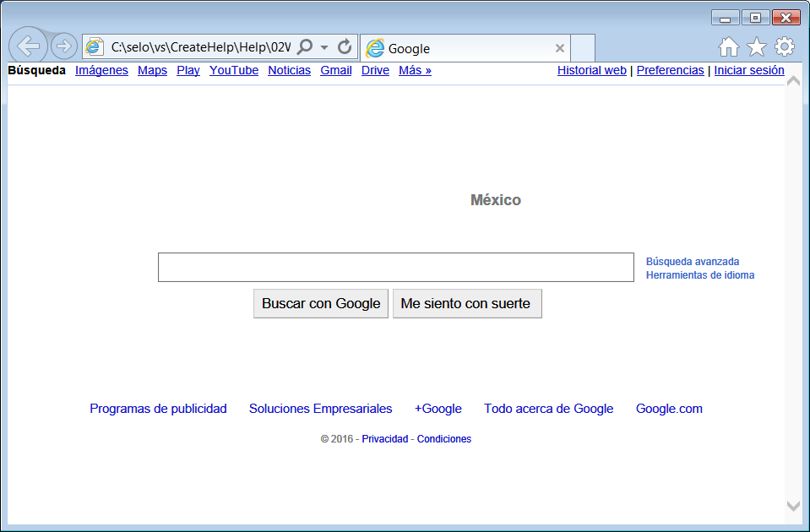Go to Maps in top navigation
Screen dimensions: 810x532
(152, 70)
